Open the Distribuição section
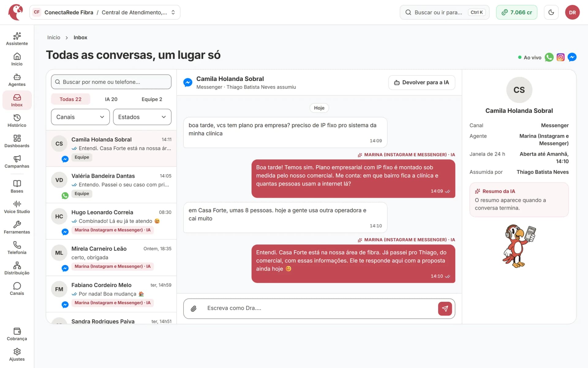The width and height of the screenshot is (588, 368). point(17,268)
